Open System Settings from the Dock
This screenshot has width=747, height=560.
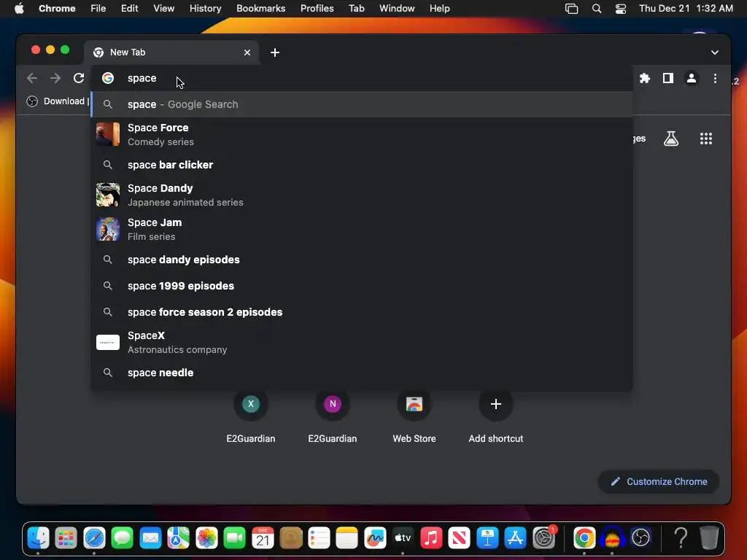pos(543,538)
